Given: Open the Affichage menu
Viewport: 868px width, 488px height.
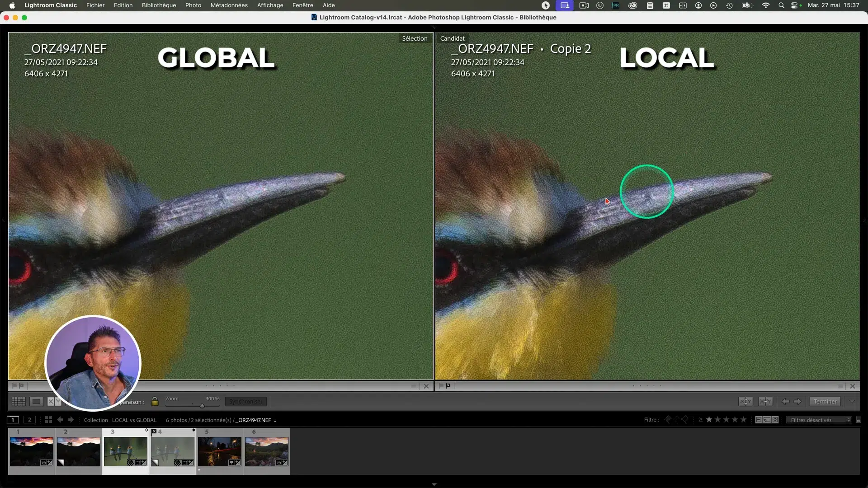Looking at the screenshot, I should [270, 5].
